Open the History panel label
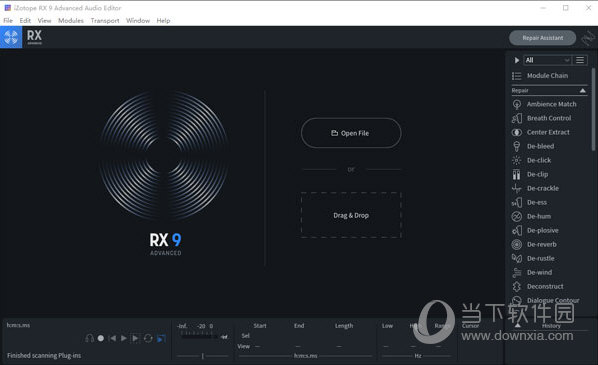 click(551, 326)
